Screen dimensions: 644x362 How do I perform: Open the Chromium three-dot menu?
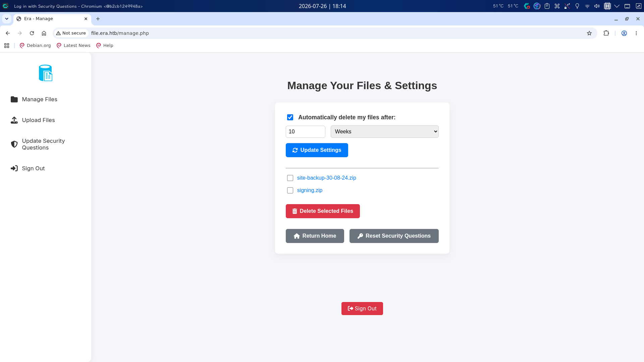[636, 33]
